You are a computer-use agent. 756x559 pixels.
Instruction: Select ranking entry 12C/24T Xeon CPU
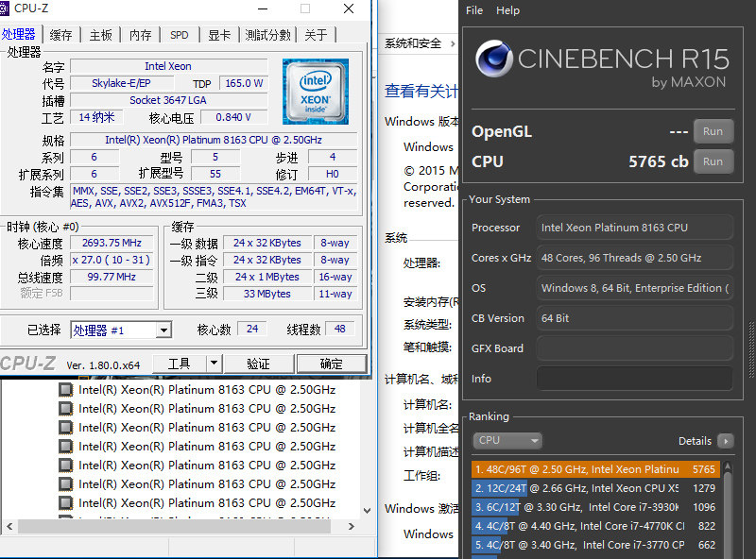595,488
